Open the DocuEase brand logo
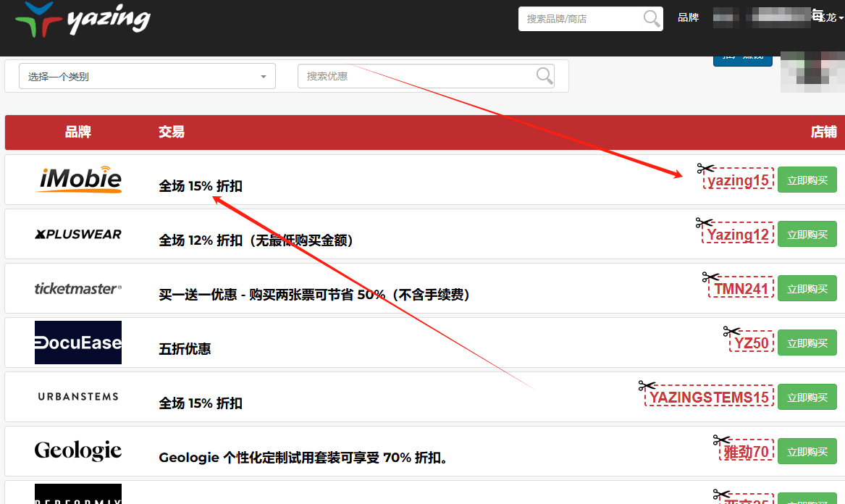845x504 pixels. point(78,343)
